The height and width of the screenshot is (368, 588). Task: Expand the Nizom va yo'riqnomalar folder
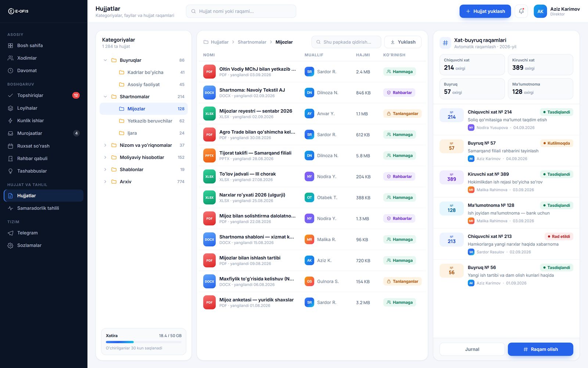click(105, 145)
